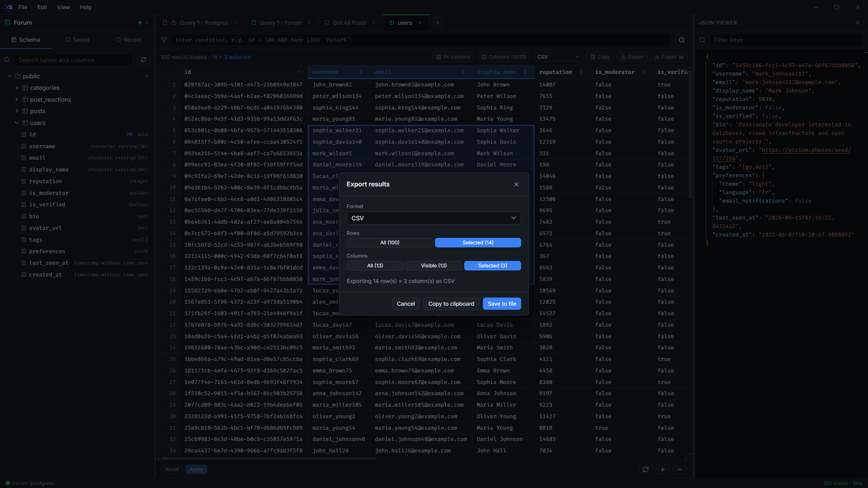The width and height of the screenshot is (868, 488).
Task: Focus the filter condition input
Action: [421, 40]
